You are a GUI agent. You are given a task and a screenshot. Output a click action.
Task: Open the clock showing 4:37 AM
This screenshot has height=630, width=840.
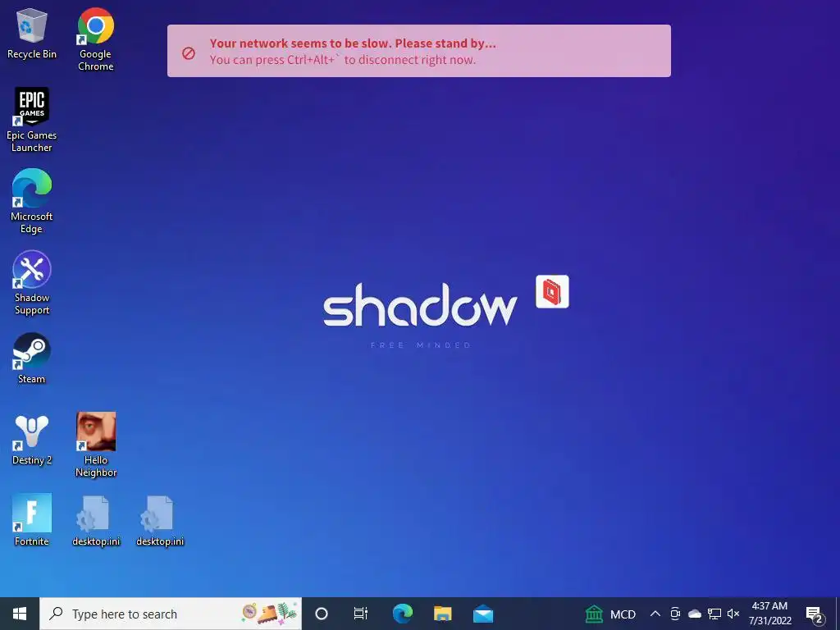click(x=769, y=614)
